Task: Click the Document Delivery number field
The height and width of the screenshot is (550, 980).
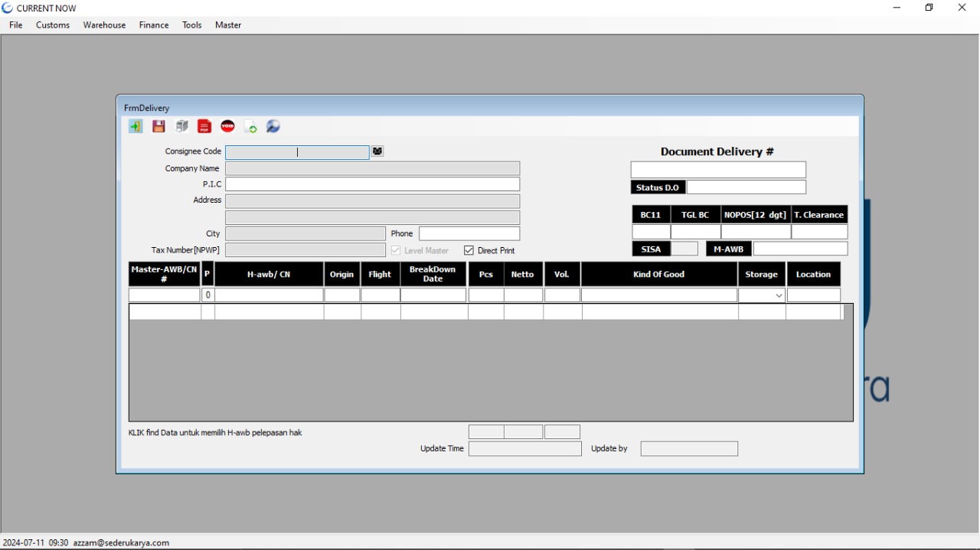Action: tap(718, 170)
